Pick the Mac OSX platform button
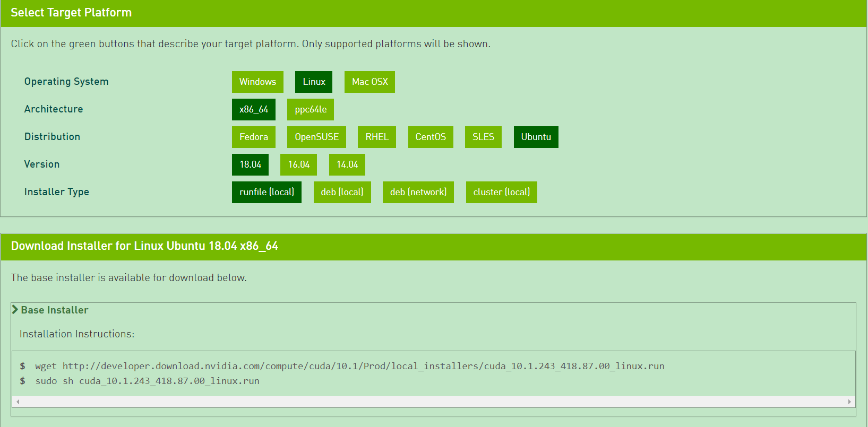 [x=369, y=82]
